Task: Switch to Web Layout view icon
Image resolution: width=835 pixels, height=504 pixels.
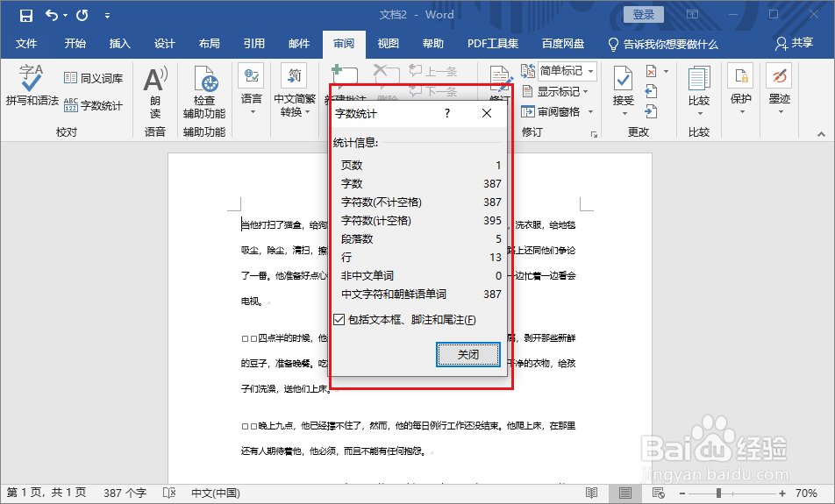Action: (x=658, y=493)
